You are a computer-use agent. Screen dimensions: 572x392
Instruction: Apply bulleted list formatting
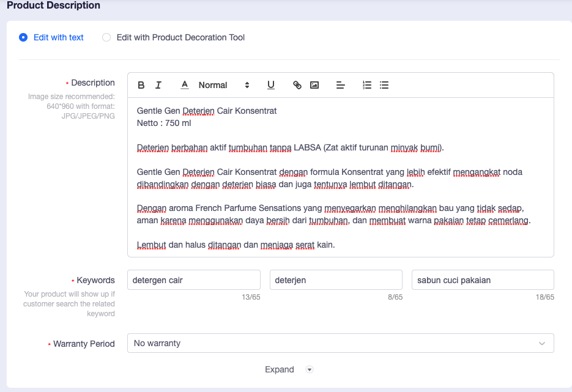tap(384, 86)
